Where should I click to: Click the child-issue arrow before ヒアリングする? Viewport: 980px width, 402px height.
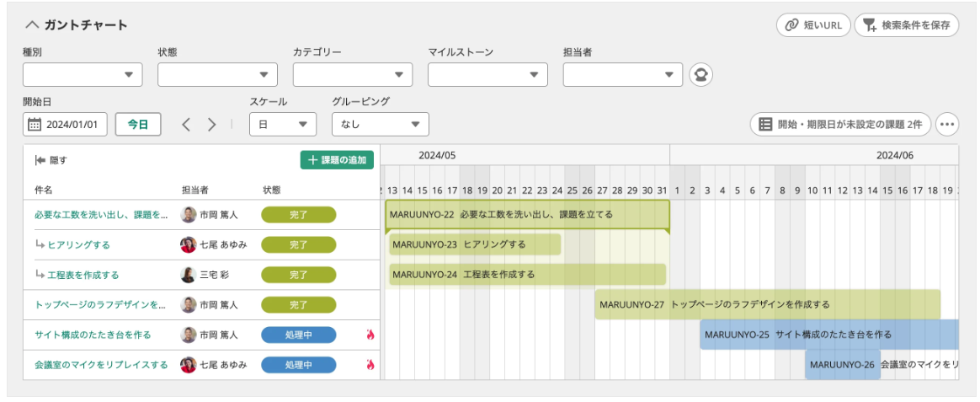(x=40, y=244)
